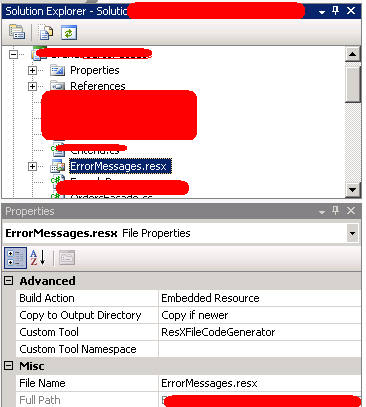Click the References folder icon
Viewport: 366px width, 407px height.
click(57, 86)
